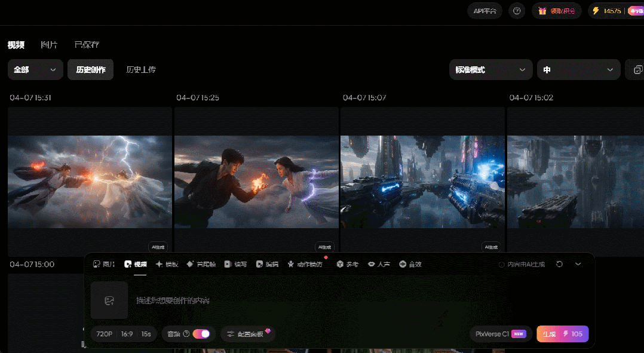Click the 04-07 15:25 timestamp
This screenshot has height=353, width=644.
click(198, 98)
